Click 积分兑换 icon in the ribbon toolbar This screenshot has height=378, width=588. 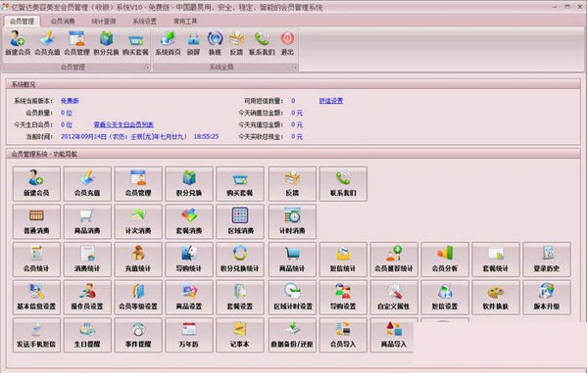pyautogui.click(x=106, y=43)
